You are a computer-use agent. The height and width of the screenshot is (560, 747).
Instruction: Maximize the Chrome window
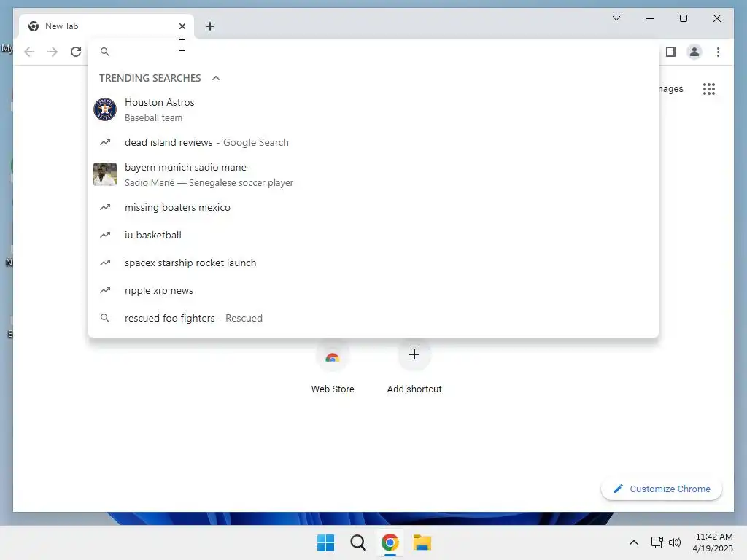click(683, 18)
